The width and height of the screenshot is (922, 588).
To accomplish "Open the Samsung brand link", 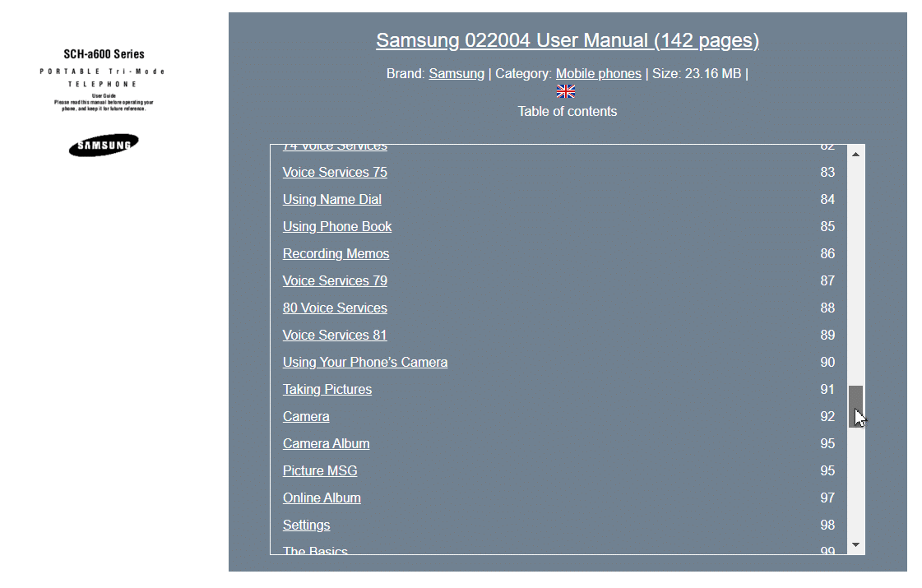I will pyautogui.click(x=456, y=73).
